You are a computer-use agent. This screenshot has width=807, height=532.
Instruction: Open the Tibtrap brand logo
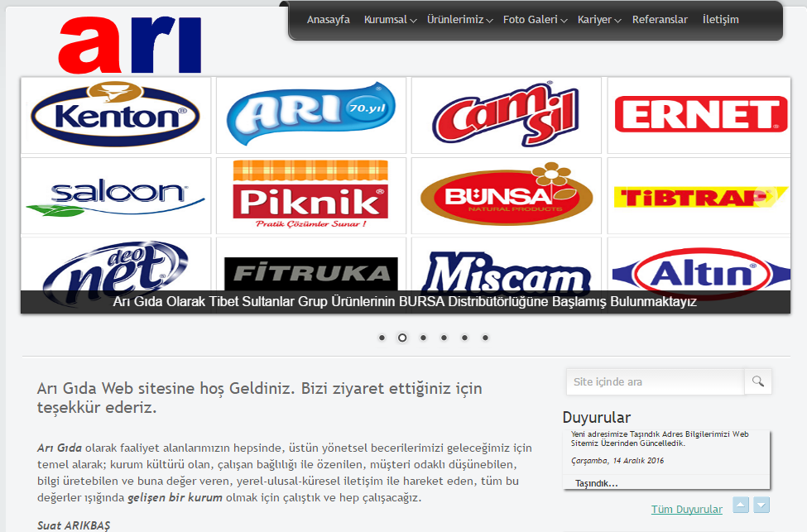(x=699, y=196)
